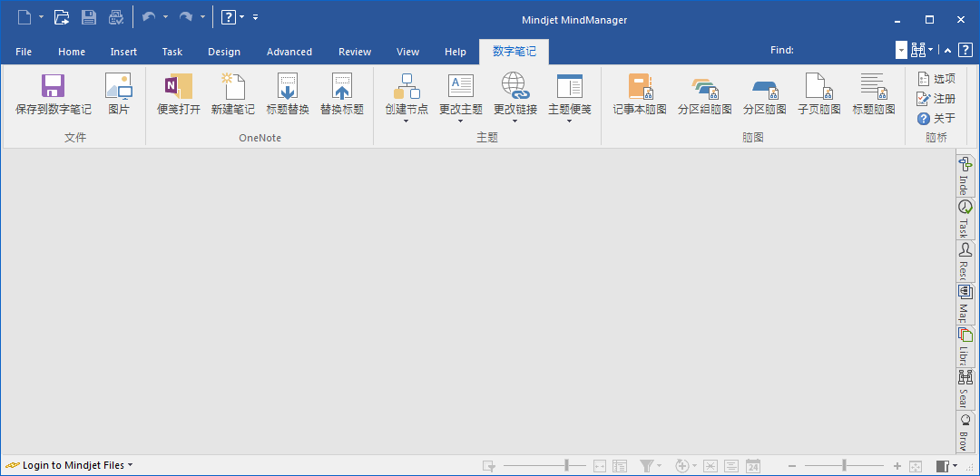Open 选项 options
The height and width of the screenshot is (476, 980).
936,79
